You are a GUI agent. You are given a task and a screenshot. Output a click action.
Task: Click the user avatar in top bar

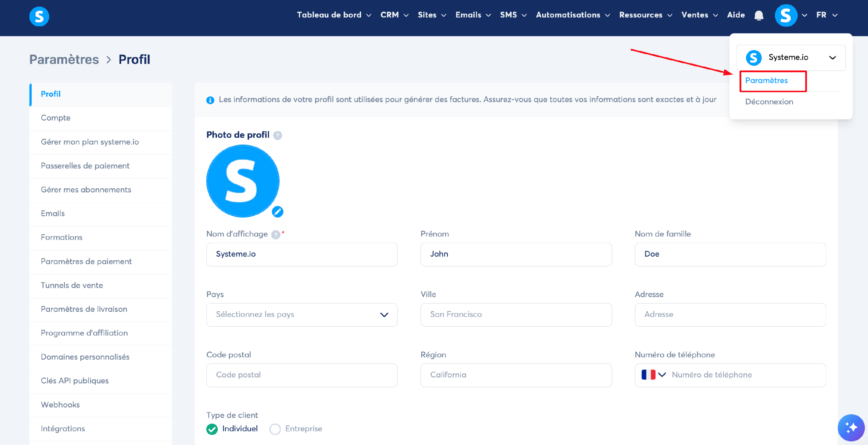pyautogui.click(x=786, y=16)
